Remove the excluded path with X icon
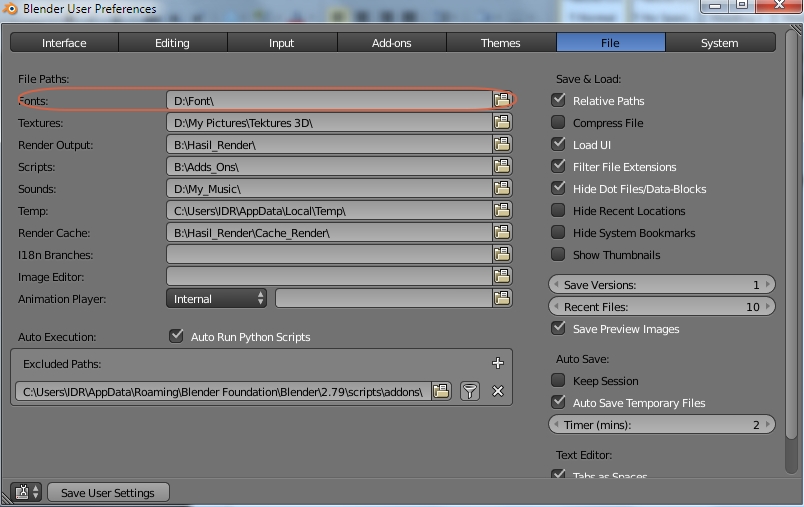Image resolution: width=804 pixels, height=507 pixels. (x=497, y=391)
